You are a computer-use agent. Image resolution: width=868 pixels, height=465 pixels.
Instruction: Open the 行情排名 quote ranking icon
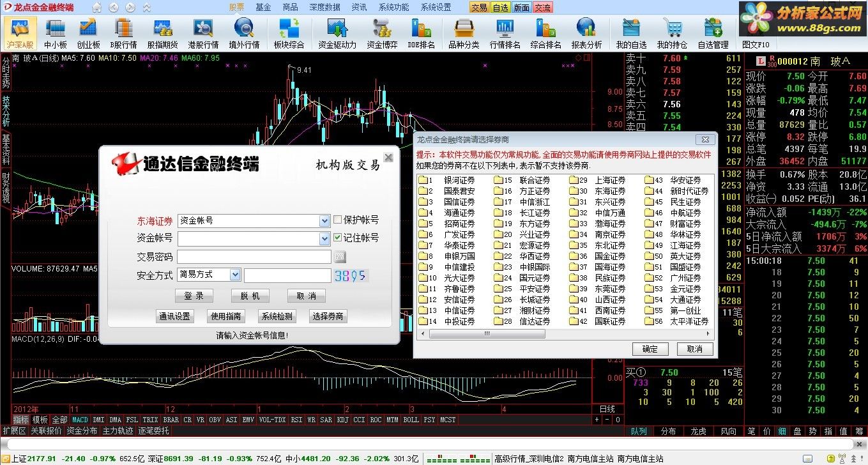[x=505, y=34]
